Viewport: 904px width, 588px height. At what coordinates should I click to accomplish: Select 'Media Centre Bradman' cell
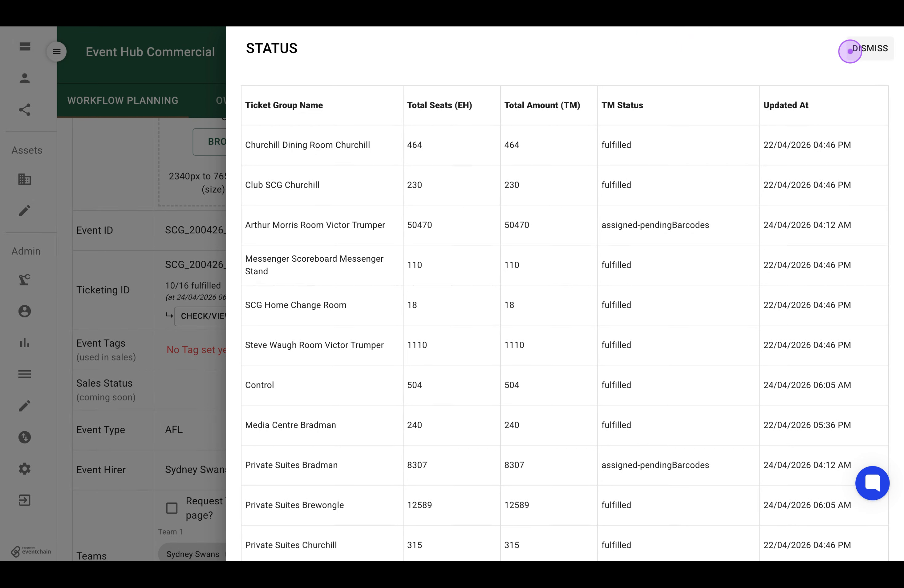322,425
